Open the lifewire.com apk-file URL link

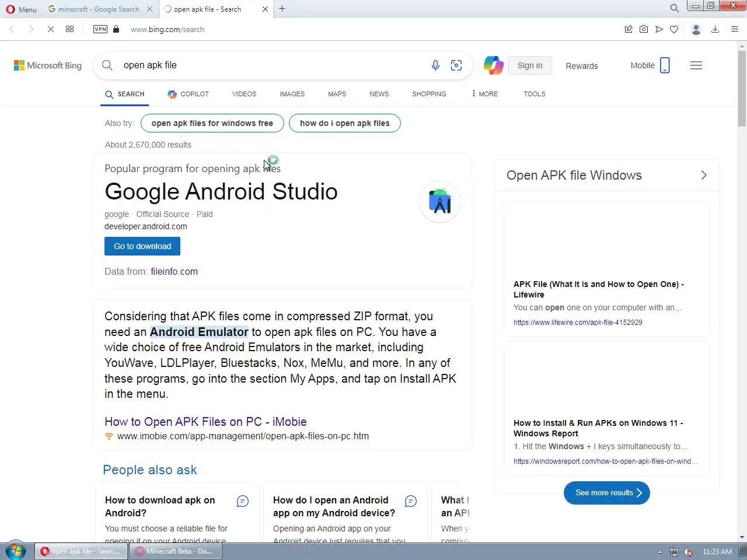tap(578, 322)
